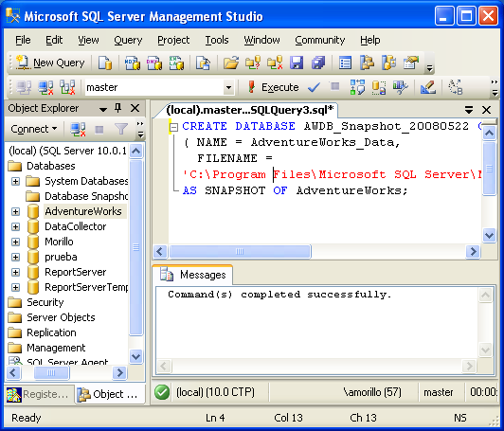Open the master database dropdown
This screenshot has width=504, height=431.
pyautogui.click(x=228, y=87)
